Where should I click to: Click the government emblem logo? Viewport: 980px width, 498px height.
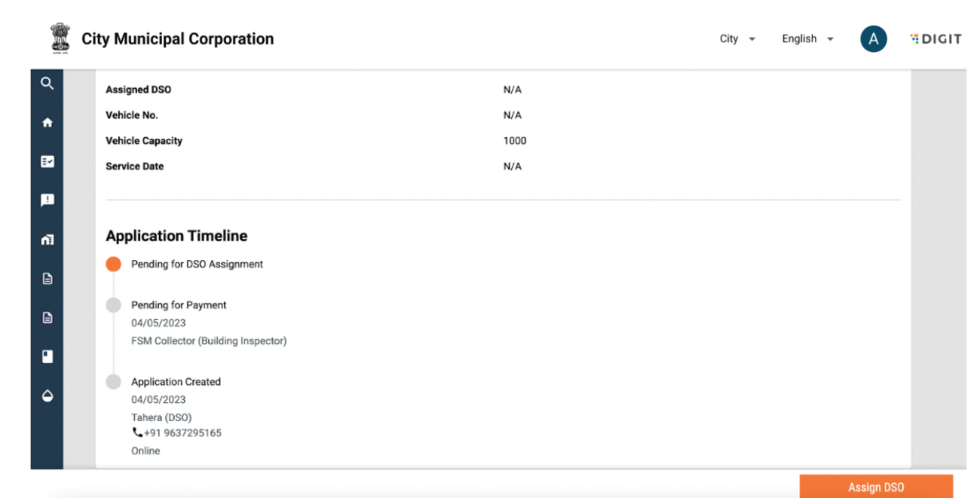tap(60, 38)
